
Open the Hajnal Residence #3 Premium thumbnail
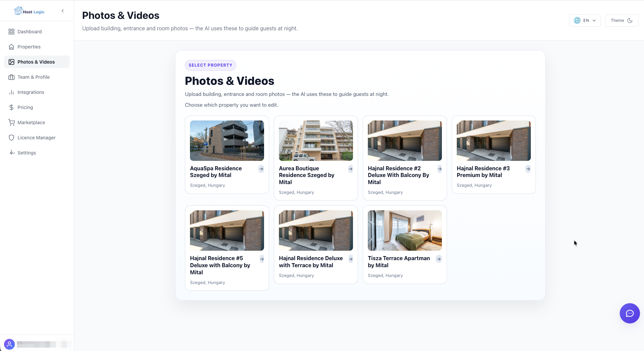click(494, 141)
